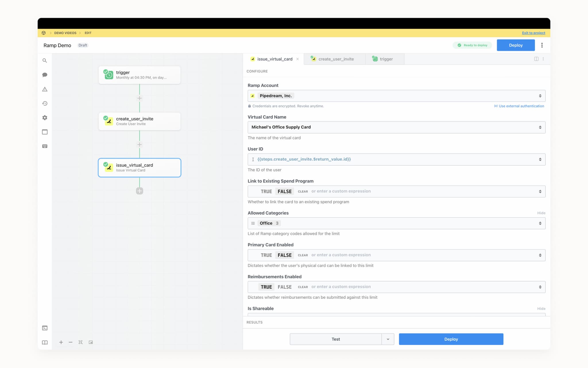Open the warning triangle errors icon

(x=45, y=89)
